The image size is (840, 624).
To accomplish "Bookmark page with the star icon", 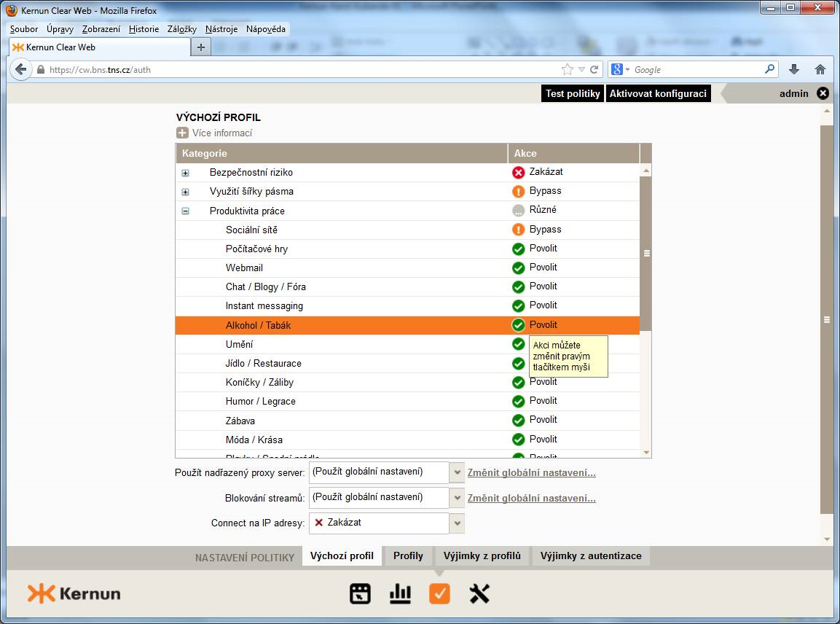I will pyautogui.click(x=567, y=69).
